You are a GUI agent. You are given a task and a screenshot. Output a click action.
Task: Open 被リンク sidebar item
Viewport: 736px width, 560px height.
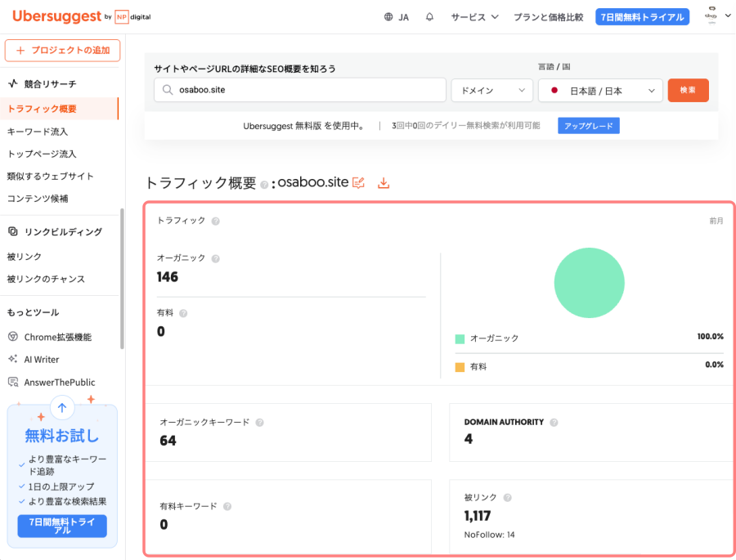[x=25, y=257]
